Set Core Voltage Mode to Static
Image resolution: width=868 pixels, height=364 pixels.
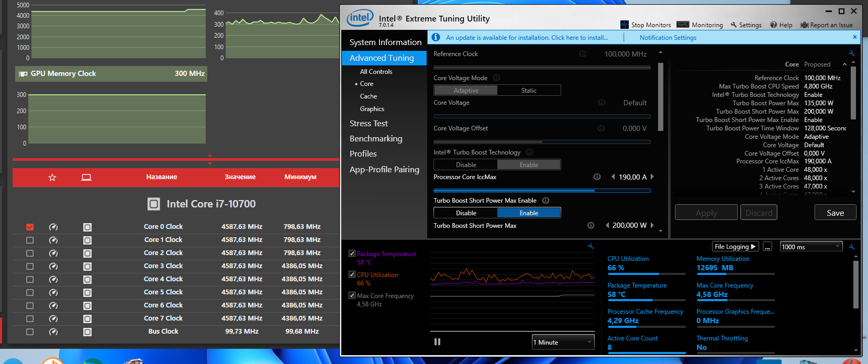(529, 91)
